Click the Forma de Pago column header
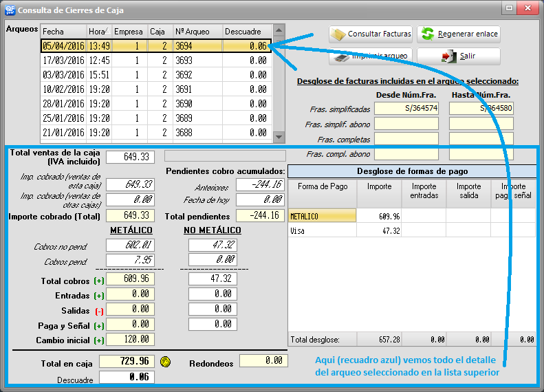The height and width of the screenshot is (392, 544). (323, 193)
